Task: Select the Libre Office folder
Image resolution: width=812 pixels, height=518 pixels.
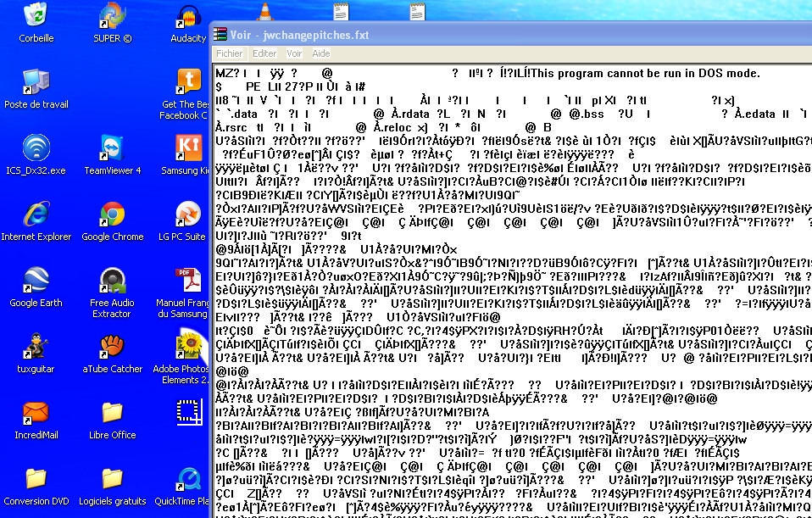Action: pyautogui.click(x=112, y=414)
